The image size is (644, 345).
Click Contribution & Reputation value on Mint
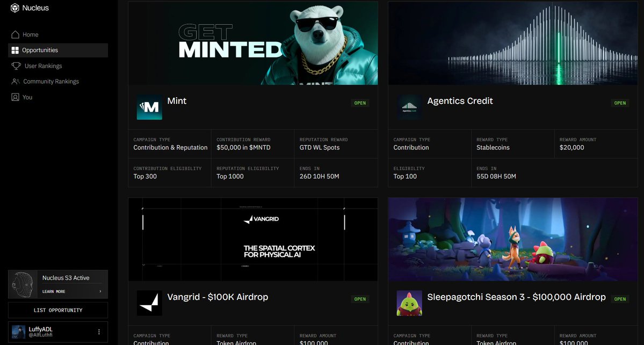(170, 147)
